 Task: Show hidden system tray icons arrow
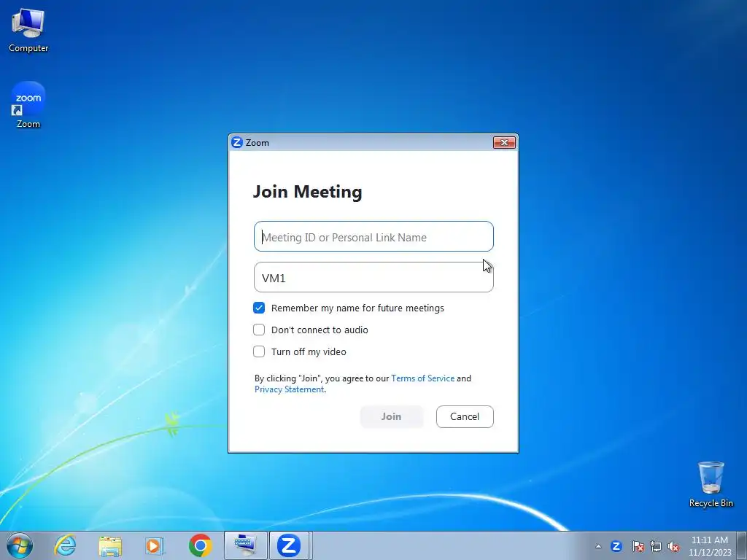pos(598,547)
